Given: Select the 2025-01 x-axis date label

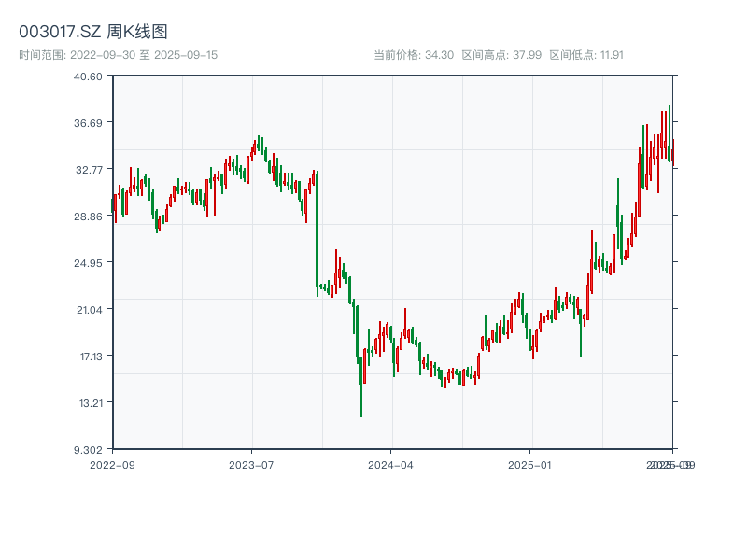Looking at the screenshot, I should point(530,464).
